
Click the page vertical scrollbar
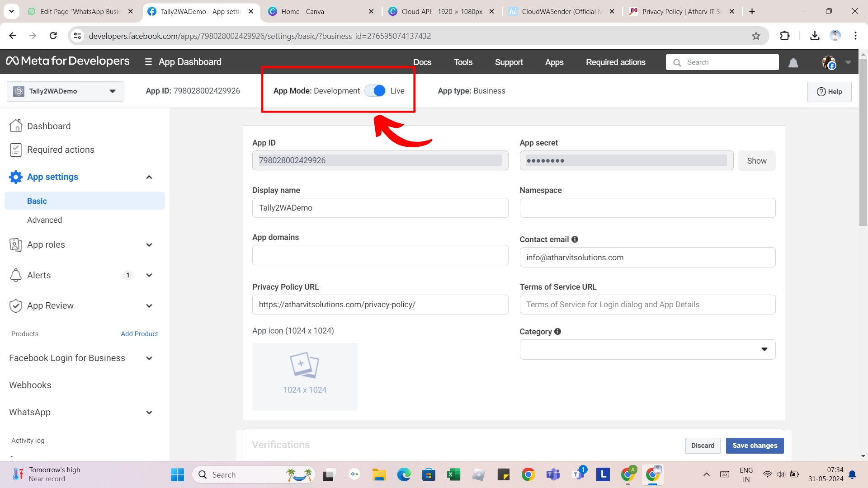[863, 142]
